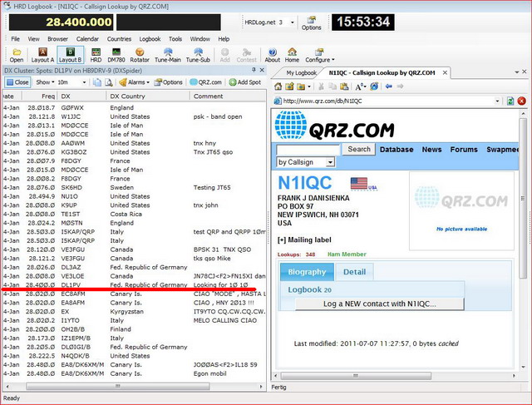Click the Tune-Main toolbar icon
Viewport: 532px width, 405px height.
165,55
